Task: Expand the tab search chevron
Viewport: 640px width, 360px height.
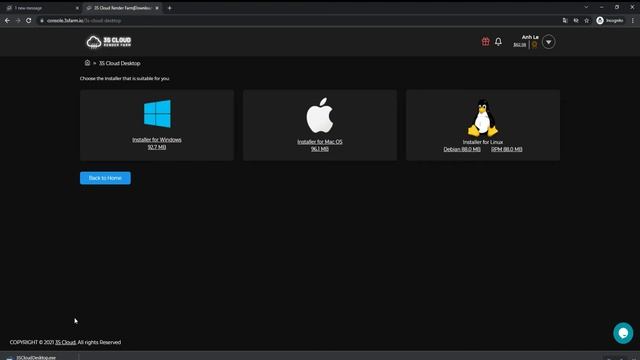Action: coord(586,7)
